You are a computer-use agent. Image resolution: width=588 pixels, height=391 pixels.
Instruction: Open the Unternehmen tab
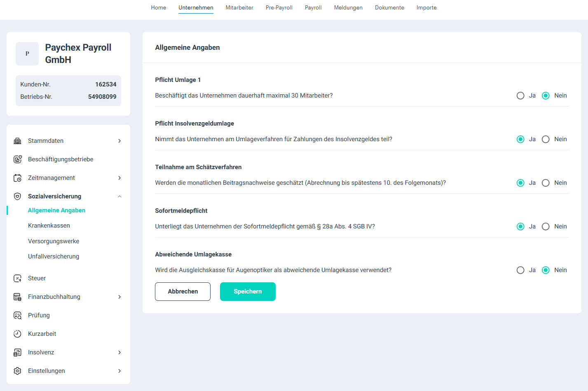point(196,7)
